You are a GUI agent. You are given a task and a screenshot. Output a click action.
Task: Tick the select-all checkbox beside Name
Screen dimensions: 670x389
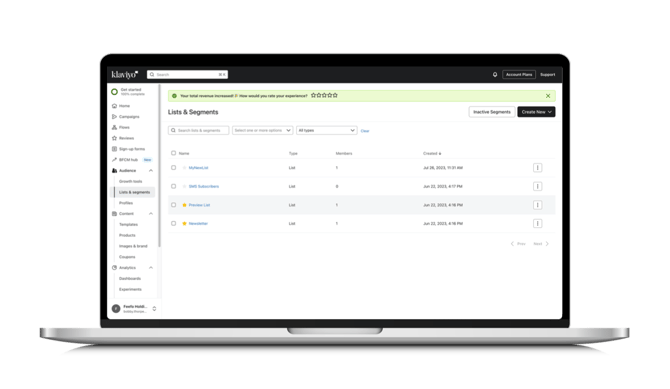(x=173, y=153)
